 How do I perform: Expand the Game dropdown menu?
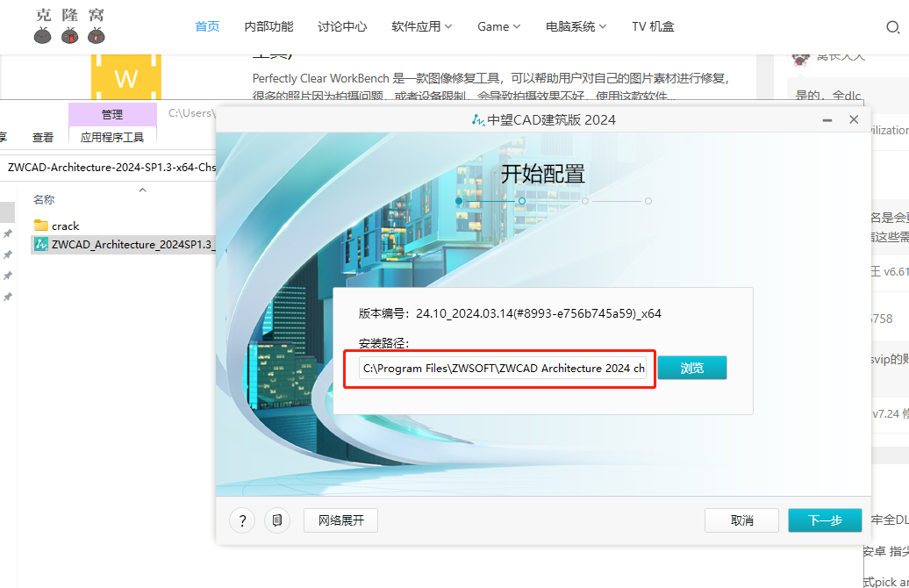(x=498, y=26)
